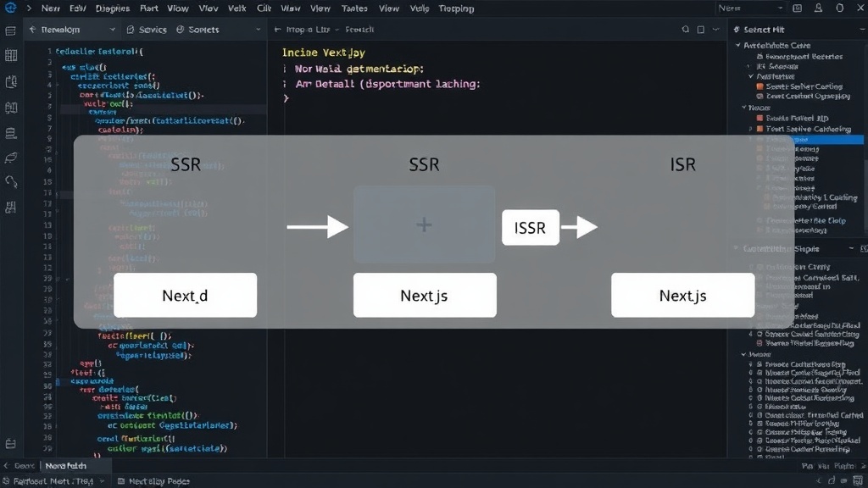Open the "Tiesping" menu
This screenshot has width=868, height=488.
coord(456,8)
